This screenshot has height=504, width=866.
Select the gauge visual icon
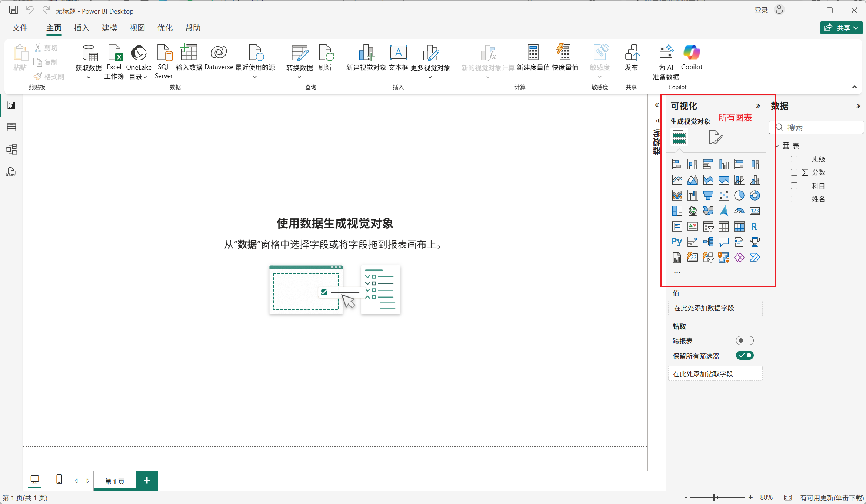739,211
